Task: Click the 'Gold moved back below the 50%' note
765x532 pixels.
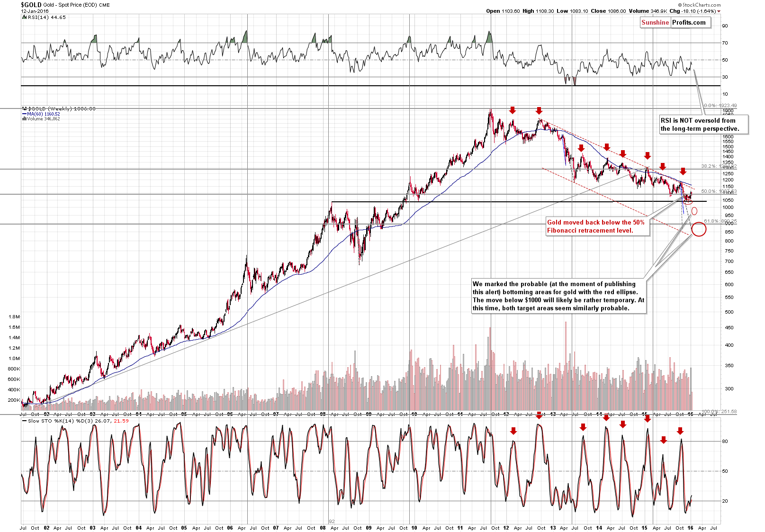Action: 597,226
